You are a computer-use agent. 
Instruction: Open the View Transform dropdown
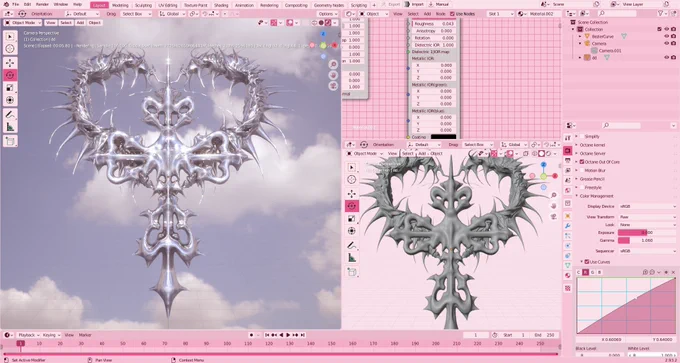[x=647, y=217]
